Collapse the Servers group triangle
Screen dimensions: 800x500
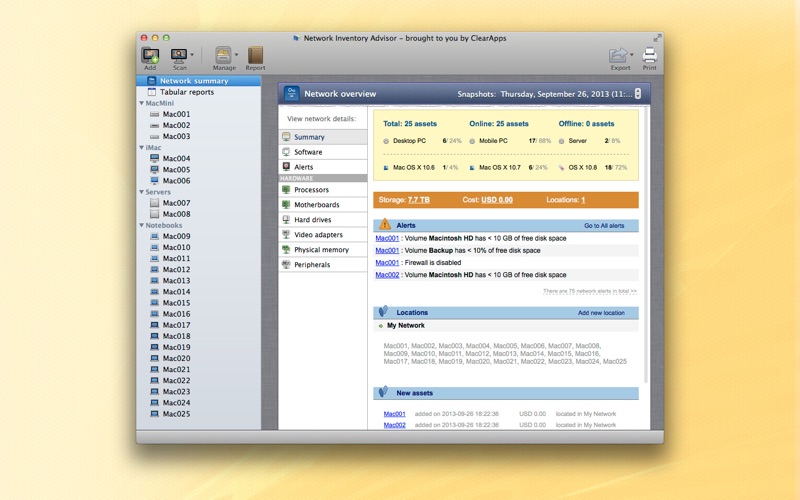tap(141, 192)
